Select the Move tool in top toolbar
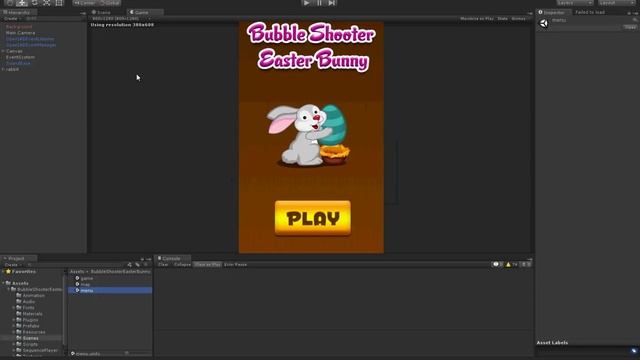Image resolution: width=640 pixels, height=360 pixels. tap(22, 2)
